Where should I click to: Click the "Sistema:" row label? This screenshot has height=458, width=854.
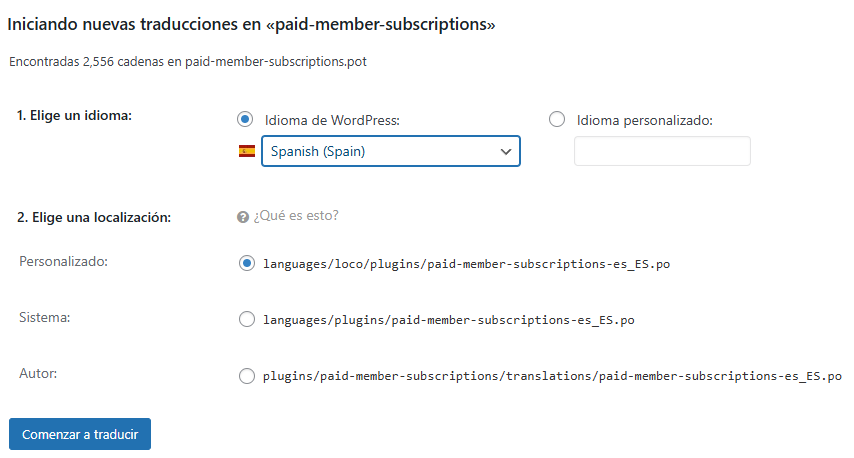tap(46, 317)
